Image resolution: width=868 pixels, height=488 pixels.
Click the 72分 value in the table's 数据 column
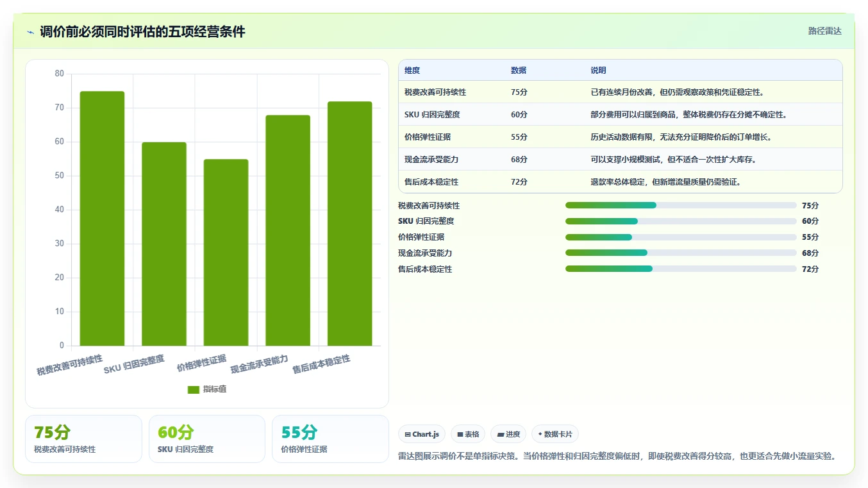pyautogui.click(x=519, y=182)
